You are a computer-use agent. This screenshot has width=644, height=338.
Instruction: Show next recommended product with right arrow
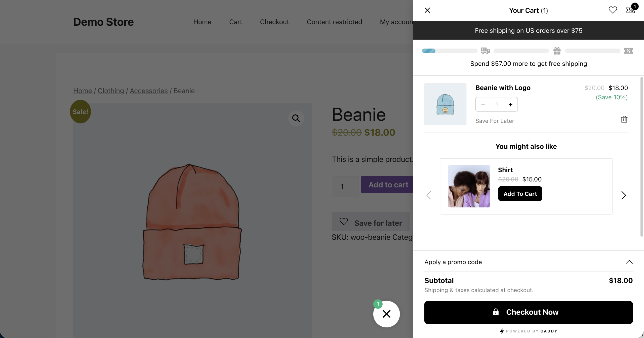point(623,195)
